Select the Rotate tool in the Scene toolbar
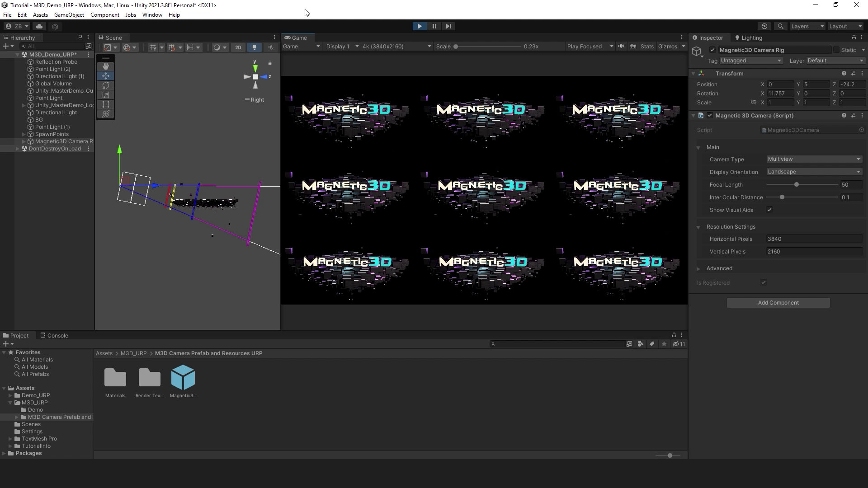This screenshot has height=488, width=868. [106, 85]
